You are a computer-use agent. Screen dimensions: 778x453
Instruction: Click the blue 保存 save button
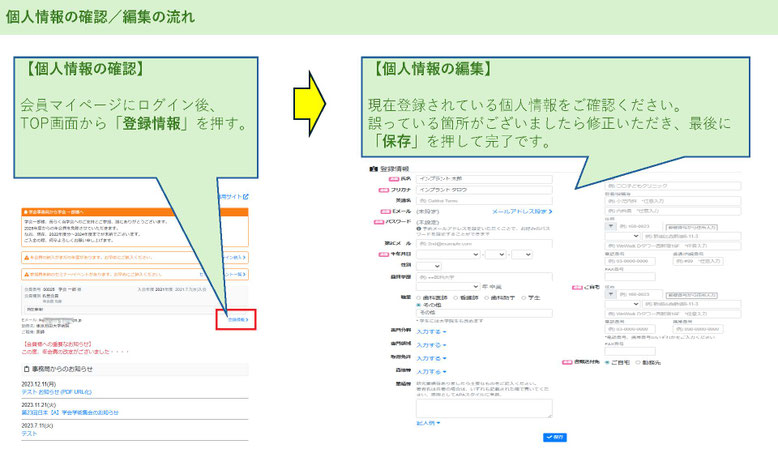[555, 437]
